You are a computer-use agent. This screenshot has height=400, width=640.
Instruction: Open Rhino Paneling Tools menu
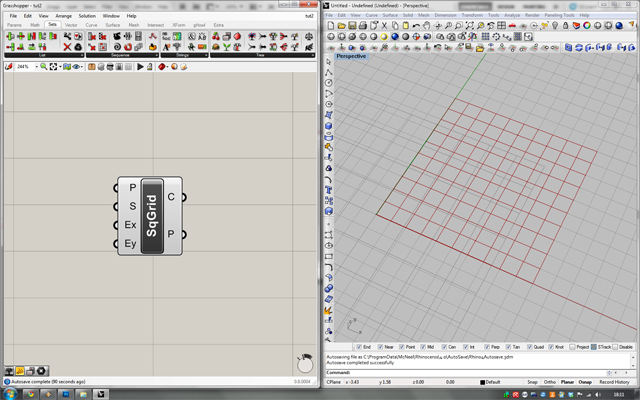click(x=559, y=15)
